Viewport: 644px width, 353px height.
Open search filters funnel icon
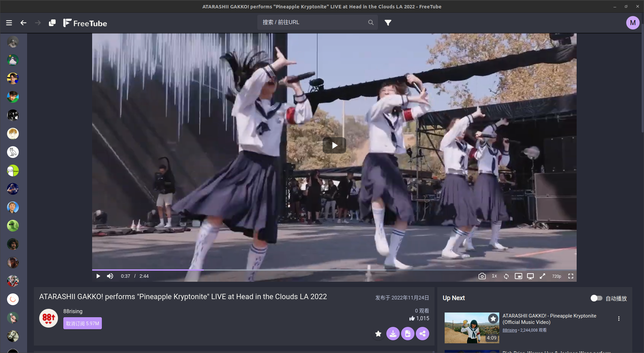click(388, 22)
